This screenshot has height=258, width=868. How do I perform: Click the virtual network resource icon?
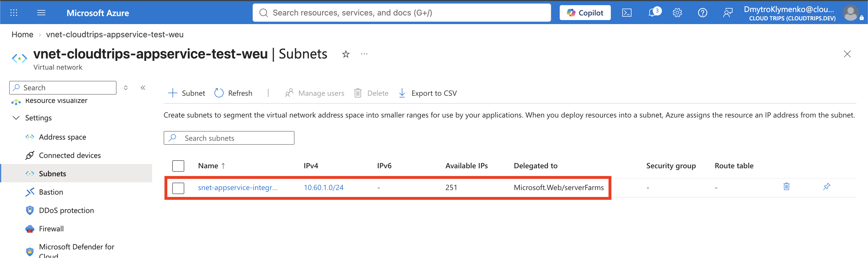point(19,58)
